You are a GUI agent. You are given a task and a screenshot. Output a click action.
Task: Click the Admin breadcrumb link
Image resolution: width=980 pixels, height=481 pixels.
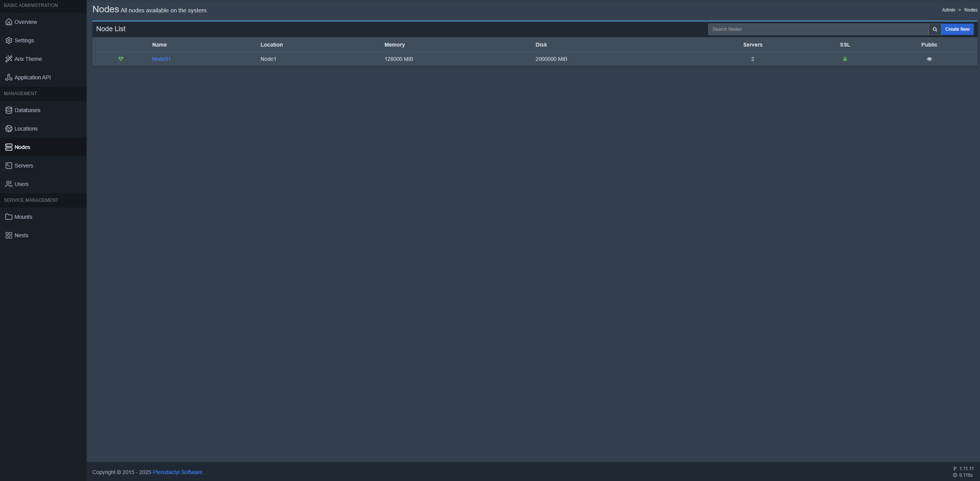948,10
